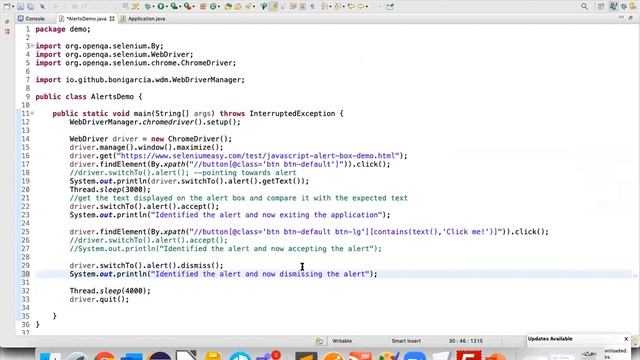Click the Save All toolbar icon
This screenshot has height=360, width=640.
(31, 6)
